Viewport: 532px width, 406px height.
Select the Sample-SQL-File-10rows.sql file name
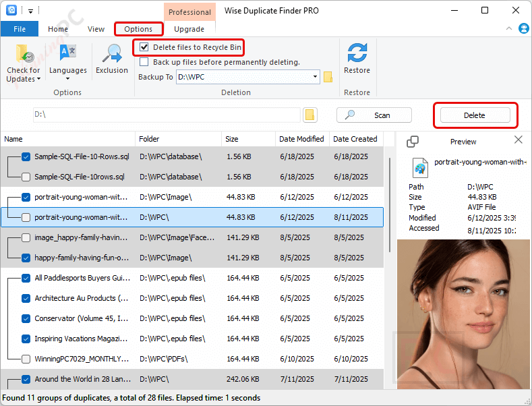[x=80, y=177]
